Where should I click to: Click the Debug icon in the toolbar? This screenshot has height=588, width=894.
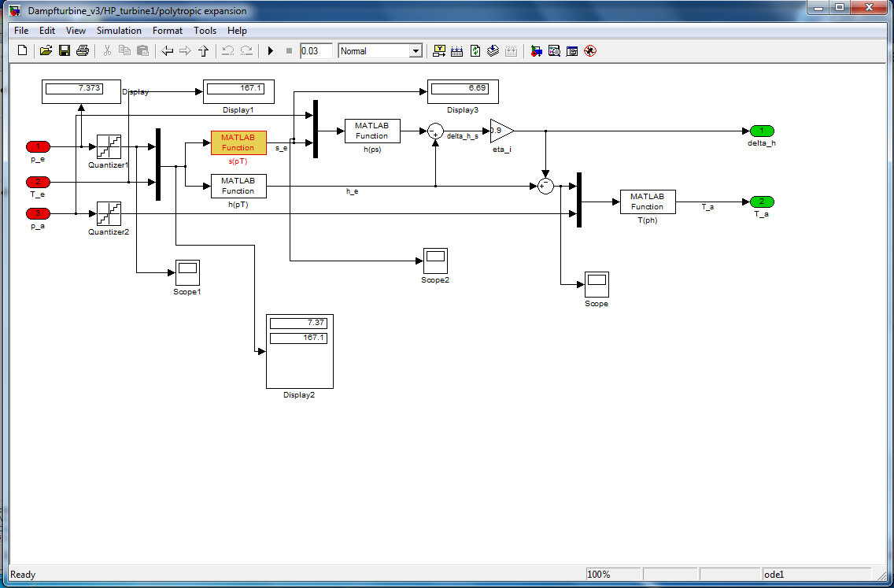click(x=589, y=51)
